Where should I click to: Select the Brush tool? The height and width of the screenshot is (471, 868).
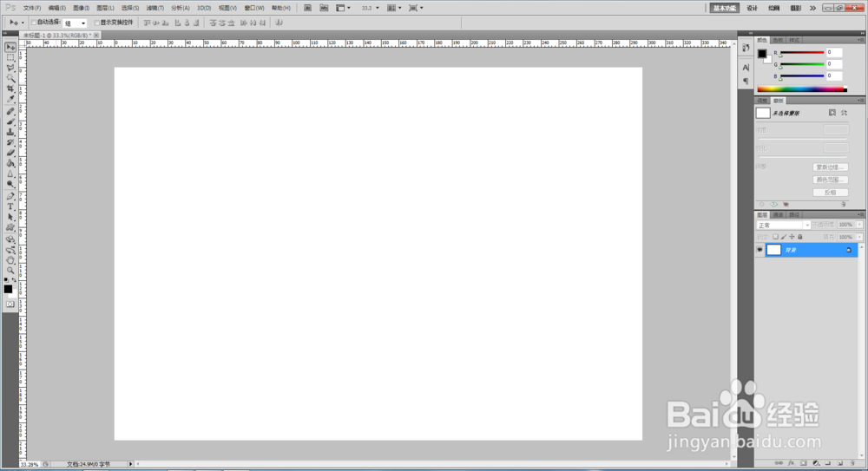tap(10, 121)
